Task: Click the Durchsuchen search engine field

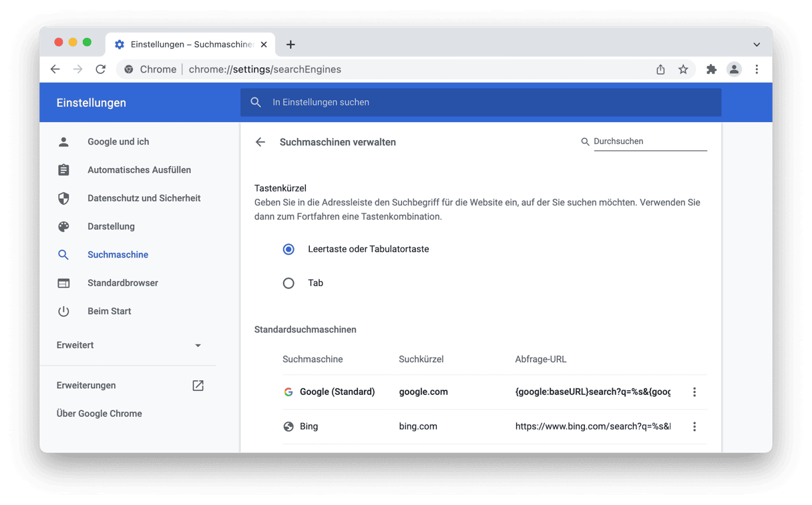Action: pyautogui.click(x=650, y=141)
